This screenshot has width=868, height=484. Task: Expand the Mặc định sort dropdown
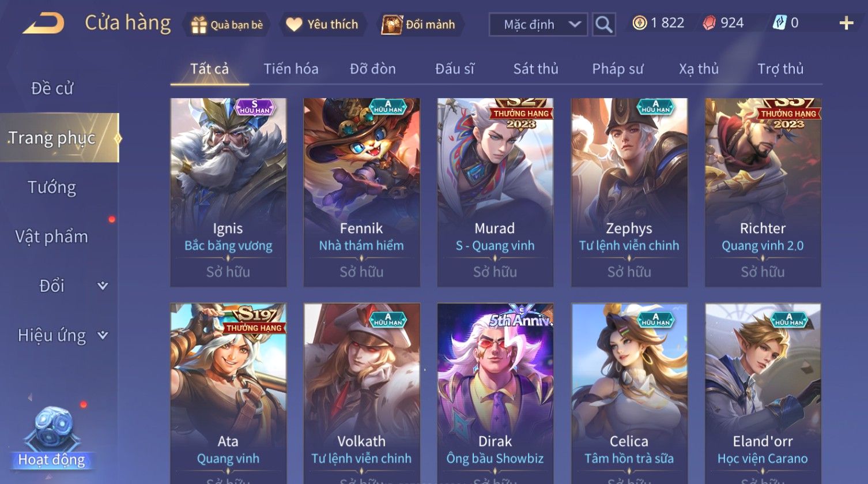pyautogui.click(x=538, y=24)
